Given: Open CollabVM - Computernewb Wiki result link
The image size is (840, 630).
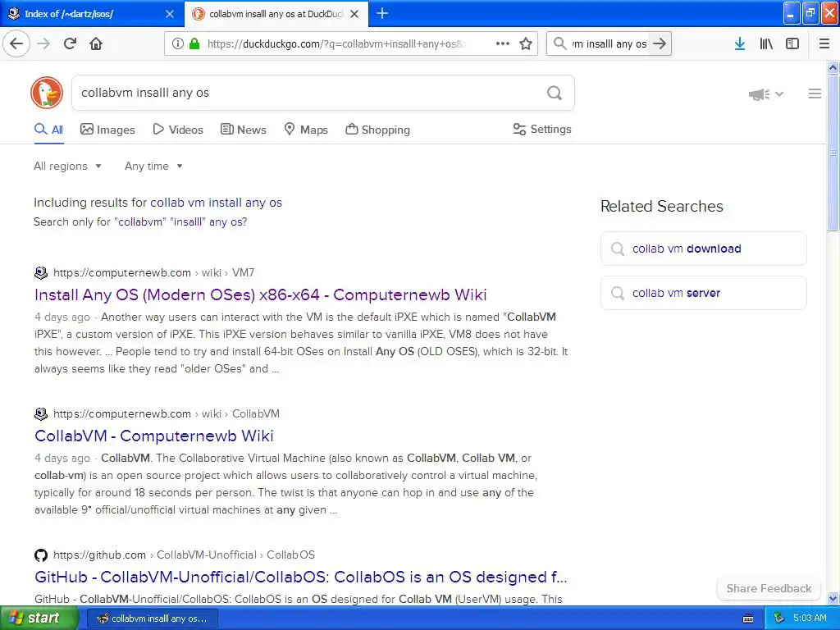Looking at the screenshot, I should pyautogui.click(x=153, y=436).
